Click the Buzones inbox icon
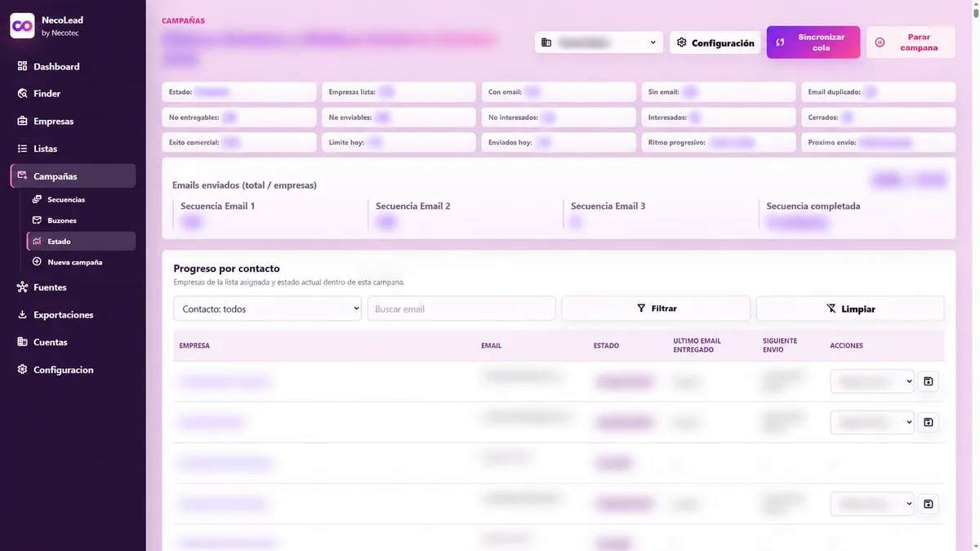 click(x=37, y=220)
